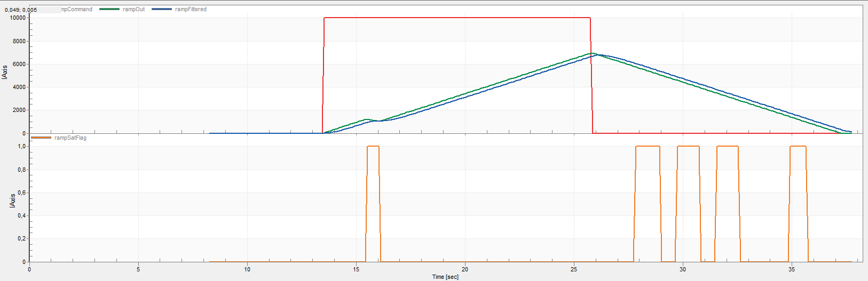This screenshot has width=868, height=281.
Task: Click the 10 tick label on time axis
Action: 247,269
